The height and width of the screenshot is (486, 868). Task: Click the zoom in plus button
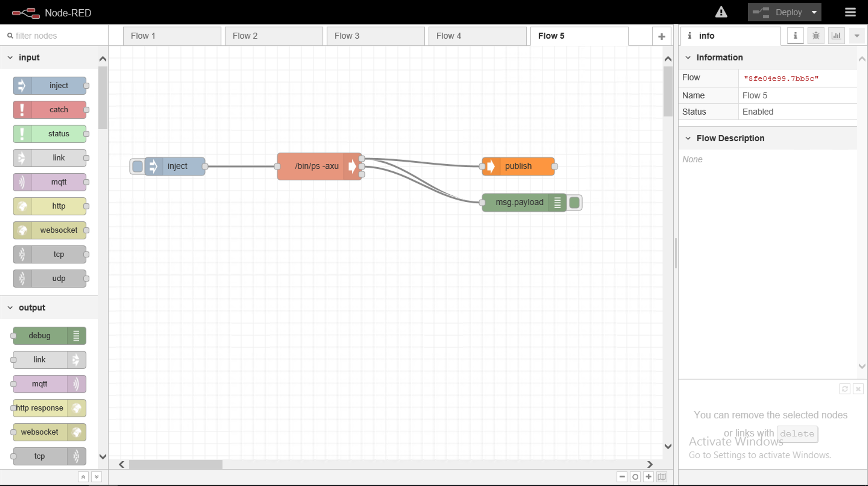coord(648,477)
